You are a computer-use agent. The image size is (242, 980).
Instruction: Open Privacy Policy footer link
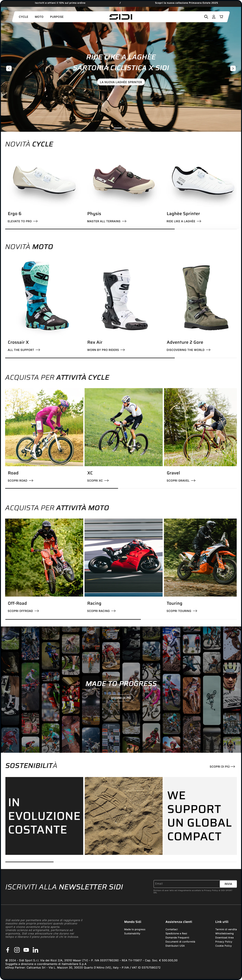pos(223,942)
